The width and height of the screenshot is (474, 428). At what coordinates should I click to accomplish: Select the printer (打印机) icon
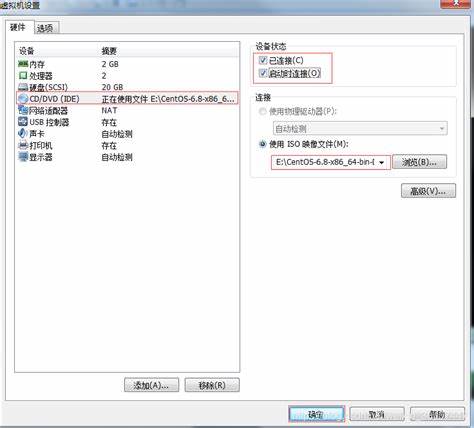23,145
